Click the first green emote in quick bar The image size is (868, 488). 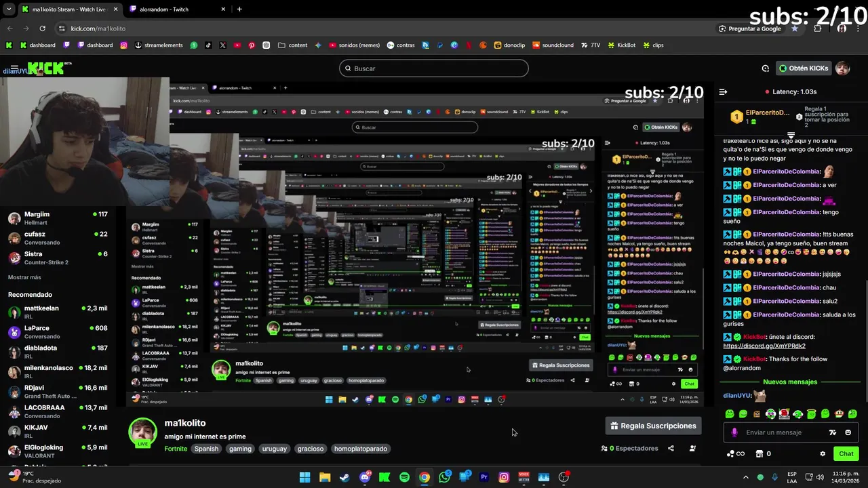(730, 413)
